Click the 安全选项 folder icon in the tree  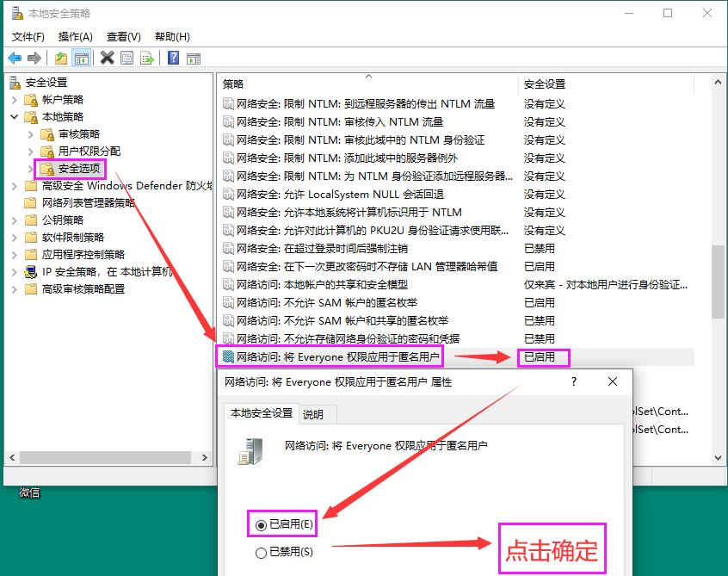click(x=47, y=169)
